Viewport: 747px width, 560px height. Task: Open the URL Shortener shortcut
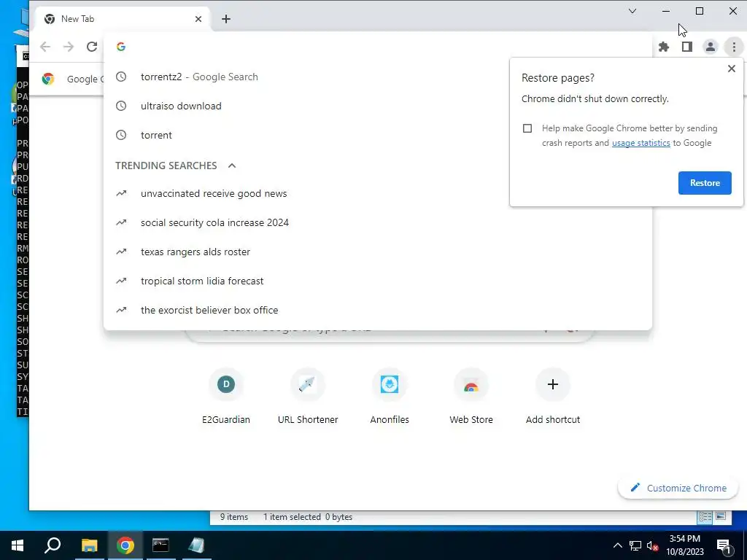point(308,396)
